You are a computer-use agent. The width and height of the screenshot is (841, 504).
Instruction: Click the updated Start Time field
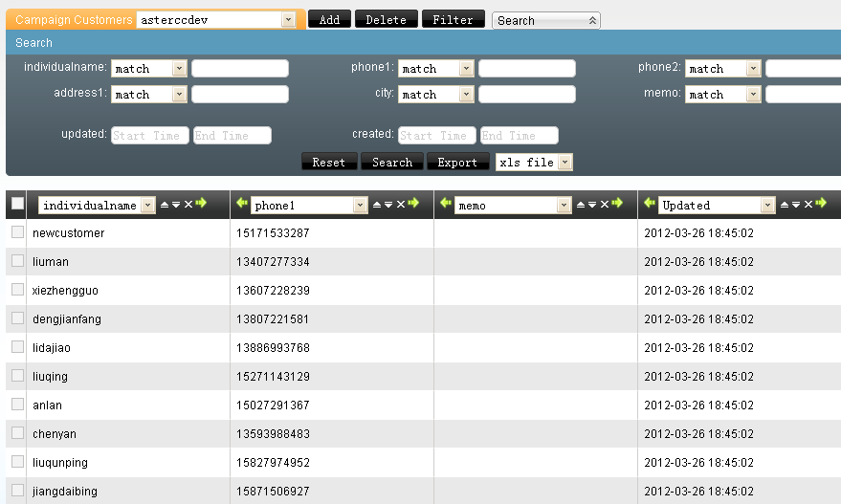pyautogui.click(x=150, y=136)
